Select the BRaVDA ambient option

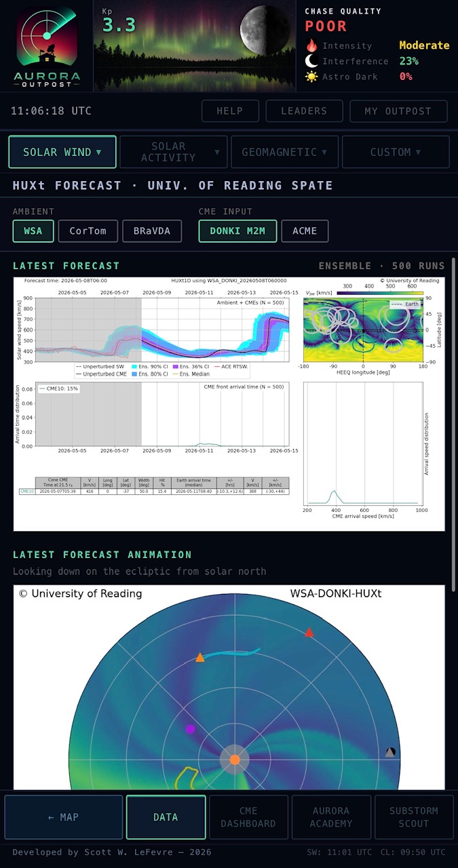[152, 231]
